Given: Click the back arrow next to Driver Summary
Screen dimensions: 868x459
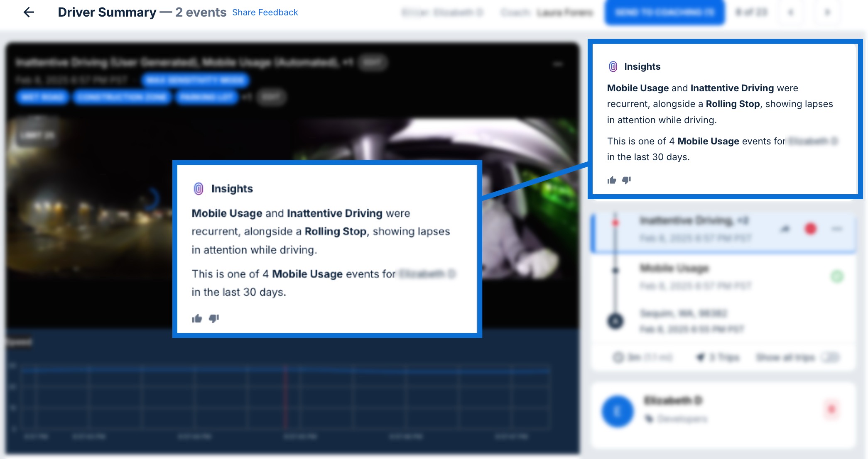Looking at the screenshot, I should click(x=28, y=12).
